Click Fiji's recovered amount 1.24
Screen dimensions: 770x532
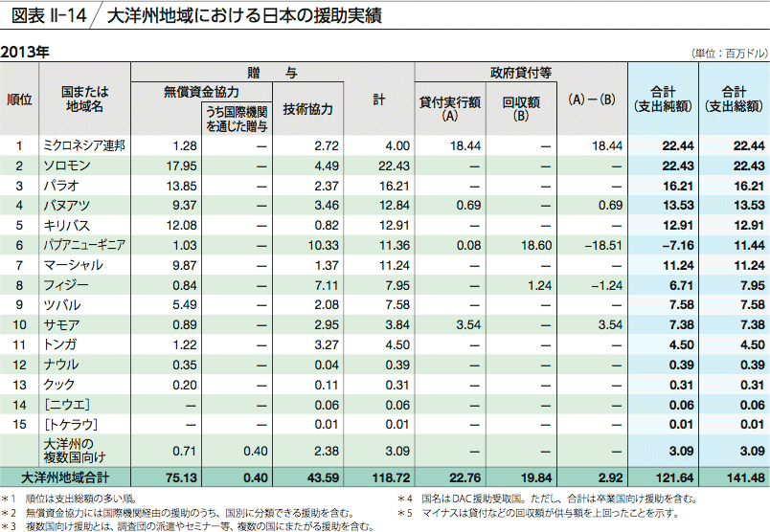(540, 285)
